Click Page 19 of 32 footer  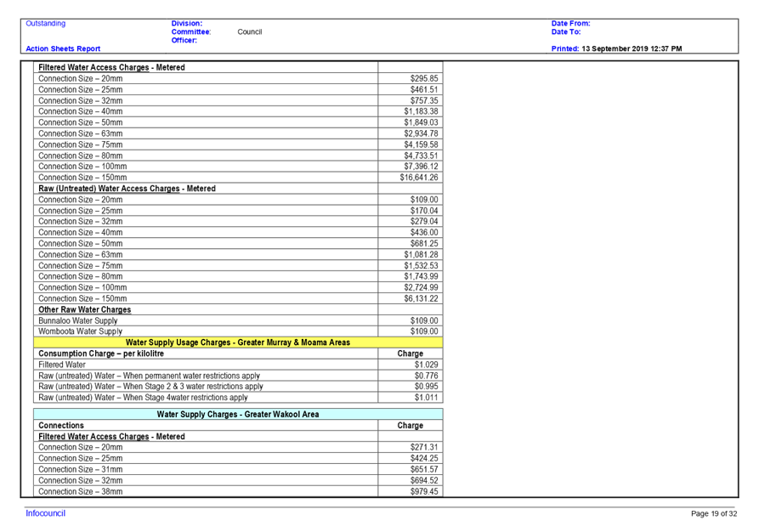click(714, 513)
